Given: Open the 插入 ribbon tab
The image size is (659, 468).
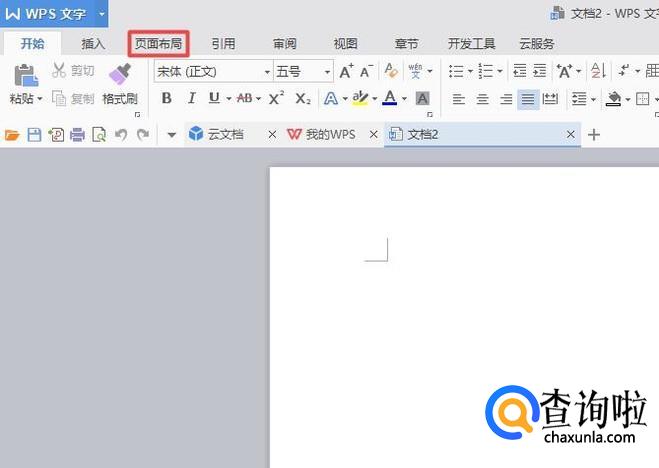Looking at the screenshot, I should [93, 44].
